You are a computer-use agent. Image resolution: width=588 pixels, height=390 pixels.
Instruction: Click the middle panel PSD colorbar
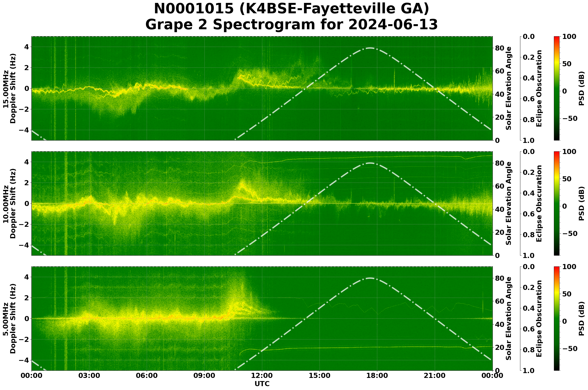pos(557,203)
